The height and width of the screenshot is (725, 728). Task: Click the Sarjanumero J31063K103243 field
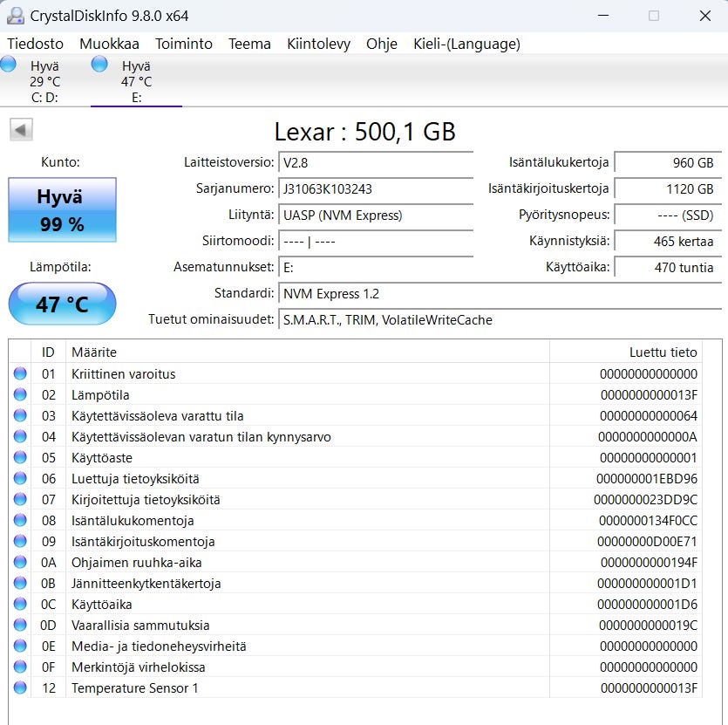click(376, 189)
